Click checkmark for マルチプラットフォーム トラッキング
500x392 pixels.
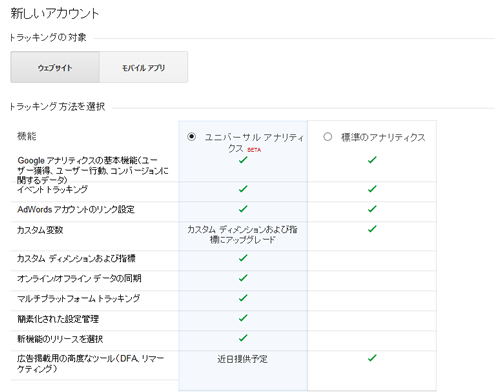(x=243, y=298)
